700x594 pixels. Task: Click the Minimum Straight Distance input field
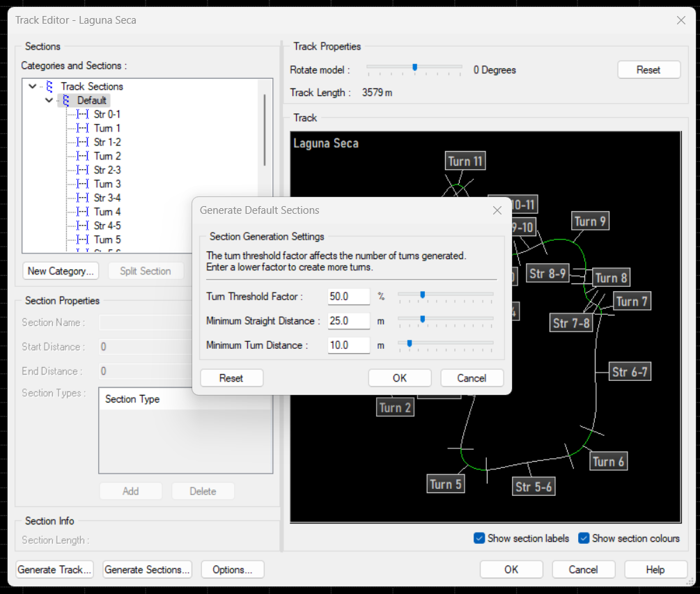tap(348, 321)
